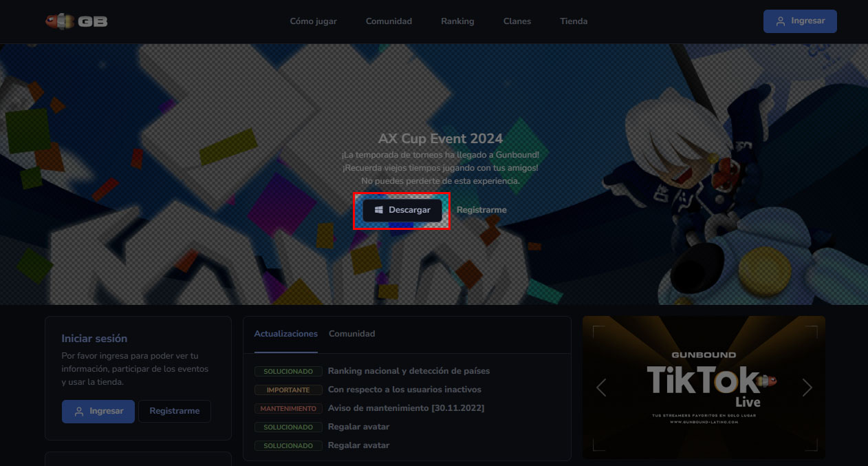868x466 pixels.
Task: Click the MANTENIMIENTO badge
Action: point(288,408)
